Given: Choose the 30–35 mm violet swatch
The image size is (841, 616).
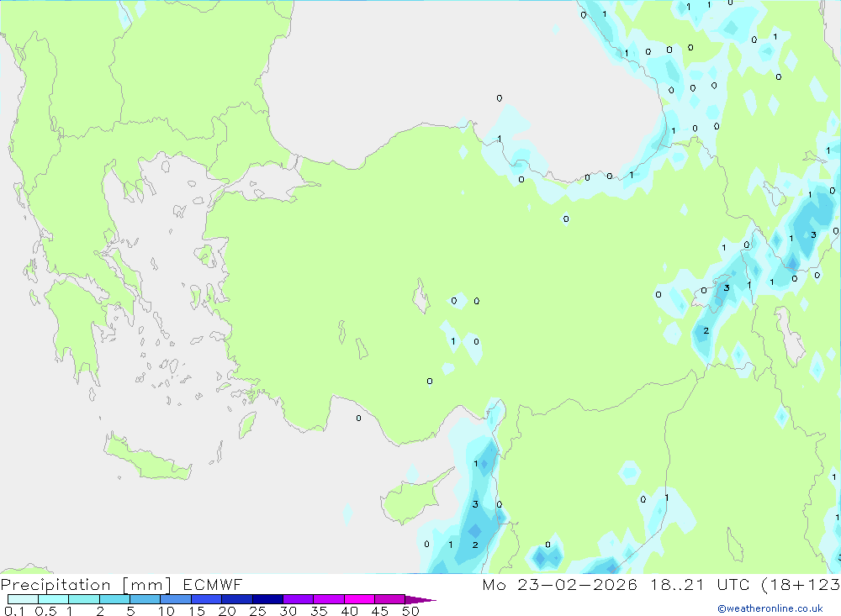Looking at the screenshot, I should [299, 599].
